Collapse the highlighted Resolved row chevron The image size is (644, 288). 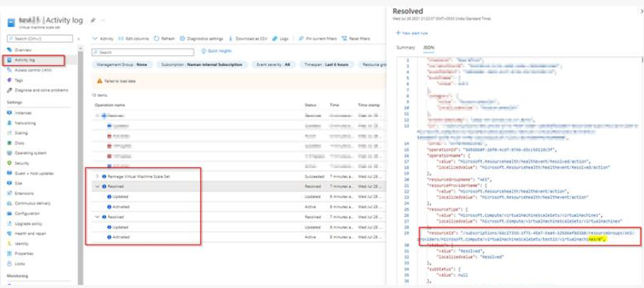[x=97, y=187]
